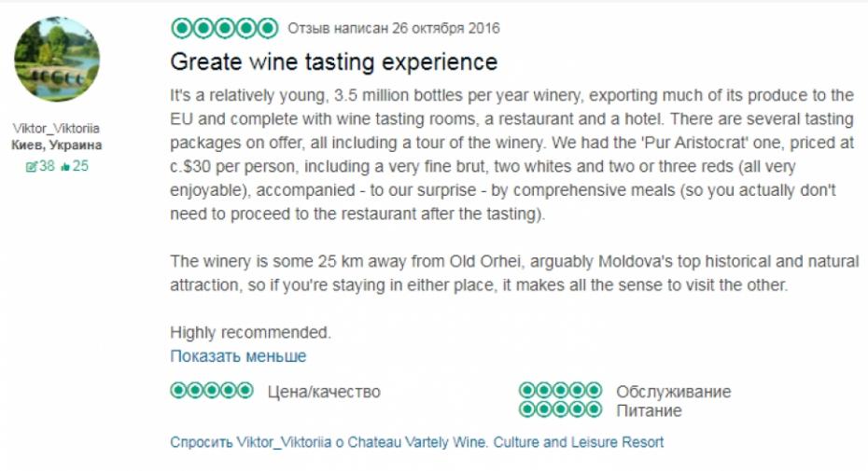Open the reviewer's avatar photo
Viewport: 868px width, 471px height.
coord(57,59)
